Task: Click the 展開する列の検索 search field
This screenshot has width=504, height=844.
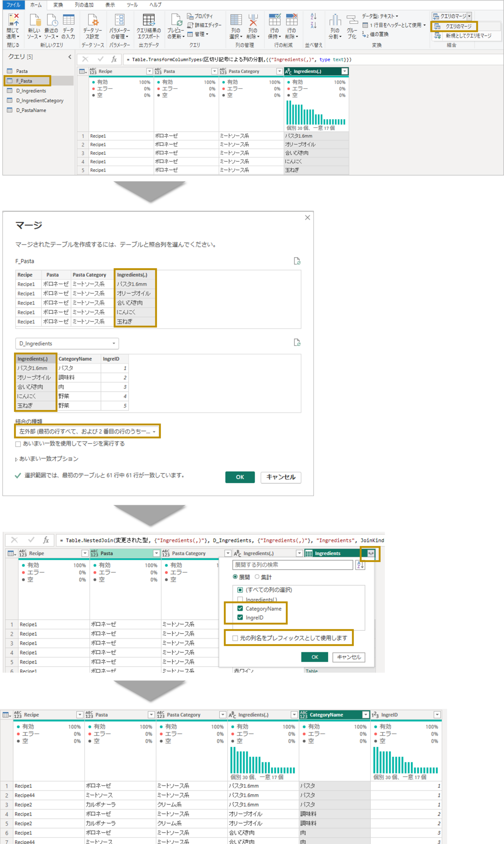Action: 293,565
